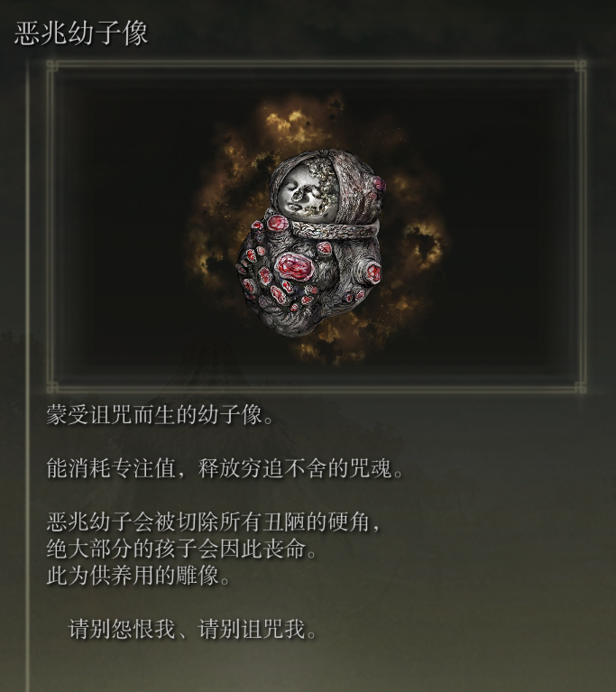Click the top-left ornate frame corner
Screen dimensions: 616x692
point(52,66)
